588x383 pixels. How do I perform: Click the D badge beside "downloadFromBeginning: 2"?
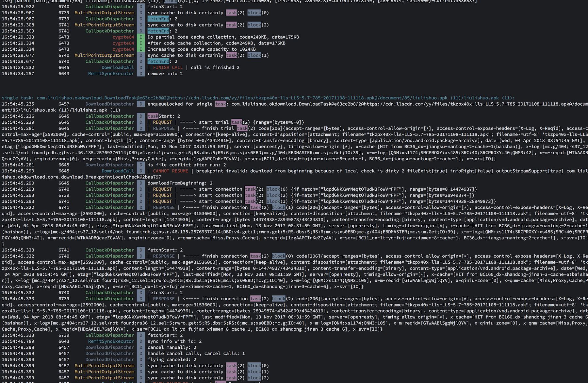click(x=140, y=183)
